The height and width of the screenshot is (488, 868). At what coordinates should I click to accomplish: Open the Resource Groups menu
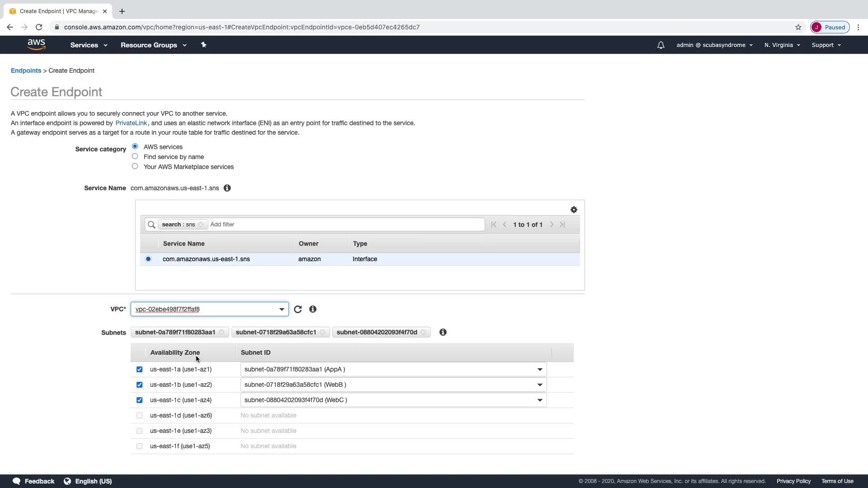(153, 45)
